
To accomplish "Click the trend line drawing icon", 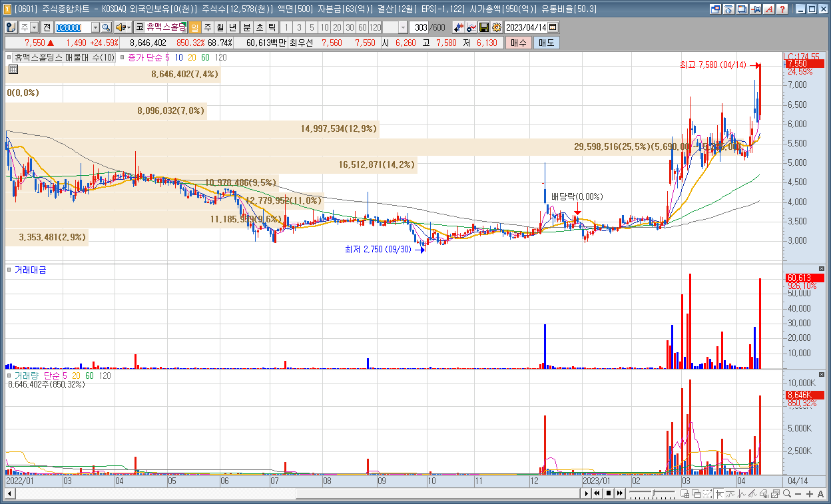I will click(752, 493).
